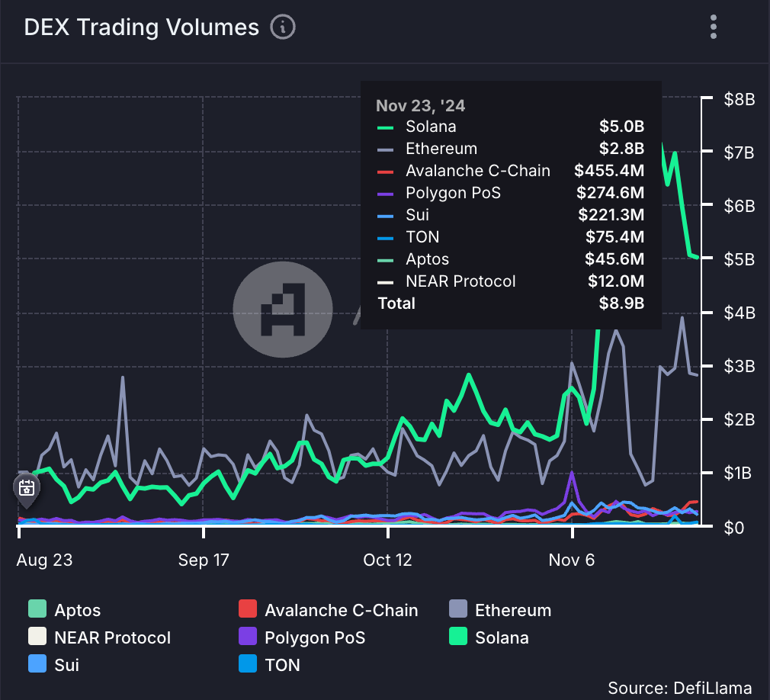Click the Source: DefiLlama attribution

(679, 689)
